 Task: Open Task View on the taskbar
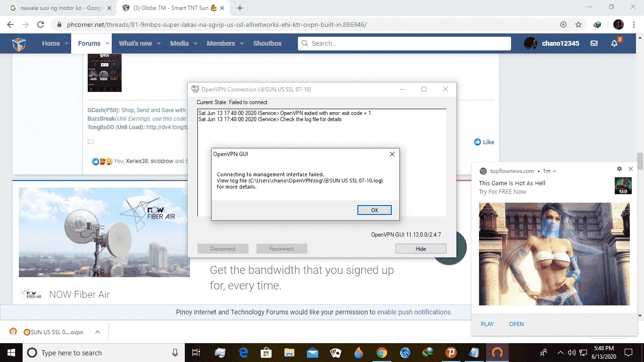[196, 353]
